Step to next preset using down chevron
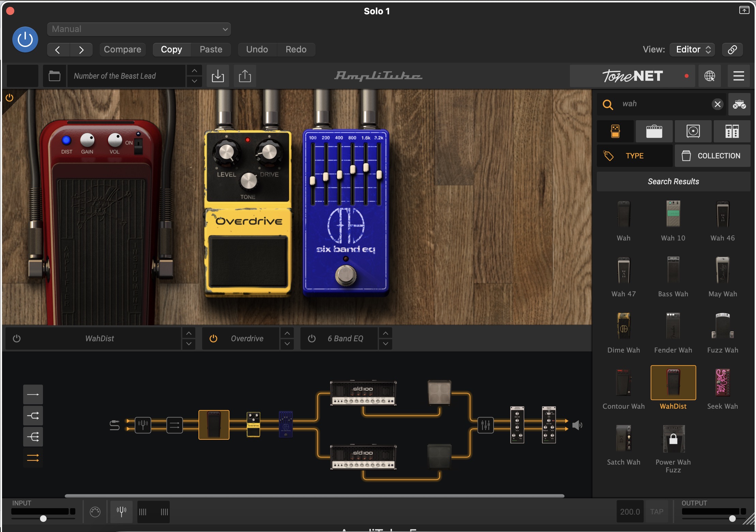Image resolution: width=756 pixels, height=532 pixels. coord(194,81)
